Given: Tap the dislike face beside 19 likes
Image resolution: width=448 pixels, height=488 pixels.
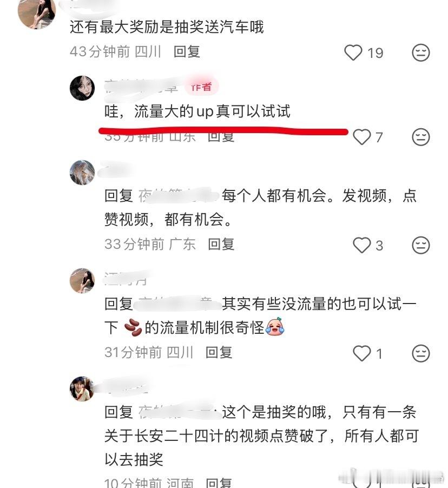Looking at the screenshot, I should [420, 52].
